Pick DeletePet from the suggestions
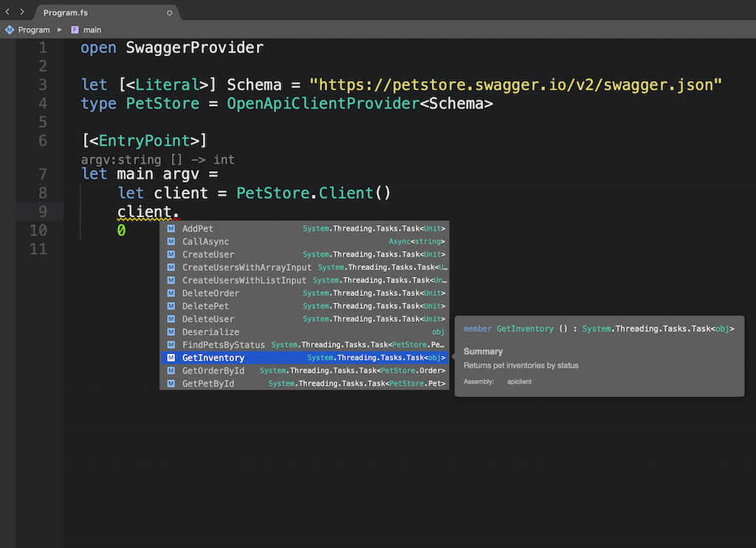Image resolution: width=756 pixels, height=548 pixels. pyautogui.click(x=304, y=306)
